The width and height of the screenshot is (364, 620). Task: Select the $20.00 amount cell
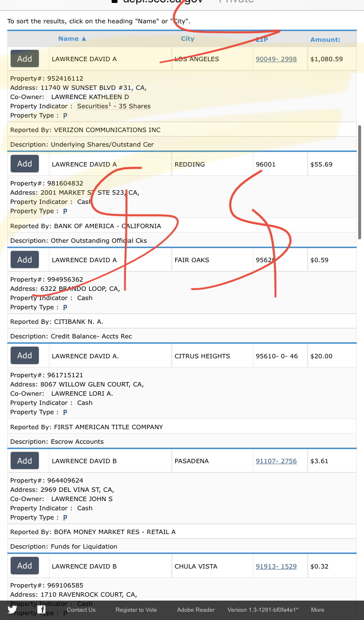331,356
